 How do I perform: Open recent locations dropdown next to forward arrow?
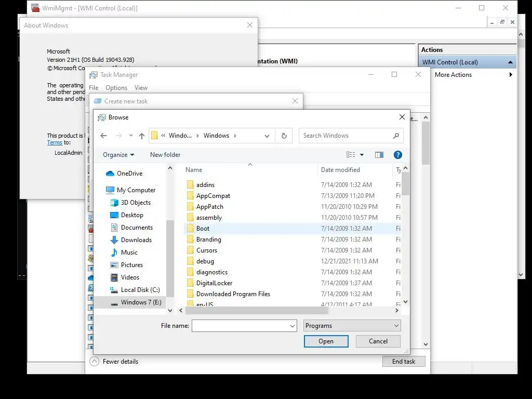coord(131,136)
